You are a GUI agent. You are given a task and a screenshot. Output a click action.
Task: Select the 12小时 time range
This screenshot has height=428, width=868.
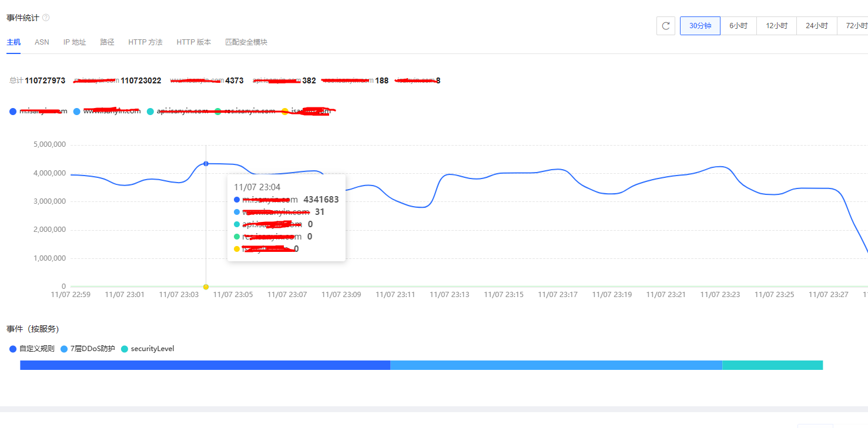click(x=776, y=26)
